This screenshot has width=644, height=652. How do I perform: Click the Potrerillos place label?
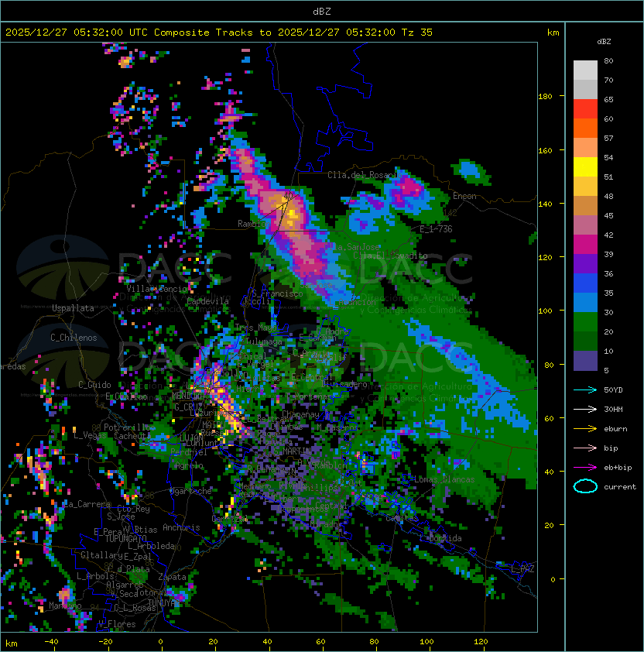point(129,427)
